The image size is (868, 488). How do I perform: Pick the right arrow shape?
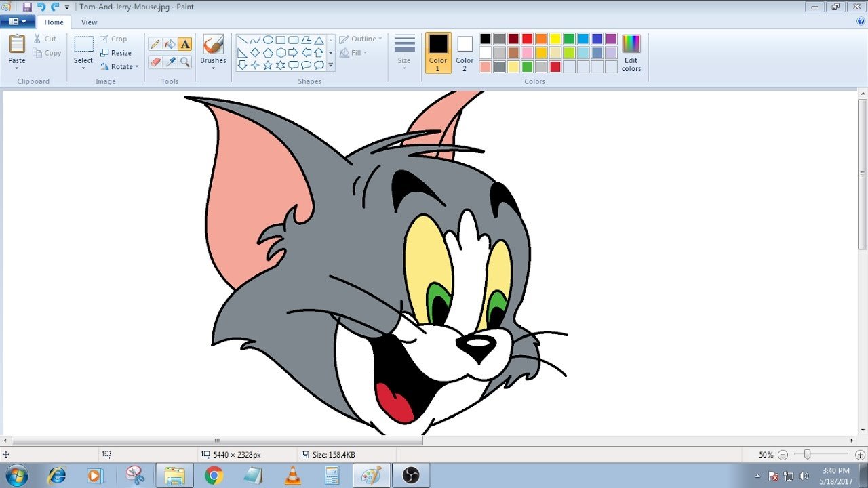[x=294, y=52]
